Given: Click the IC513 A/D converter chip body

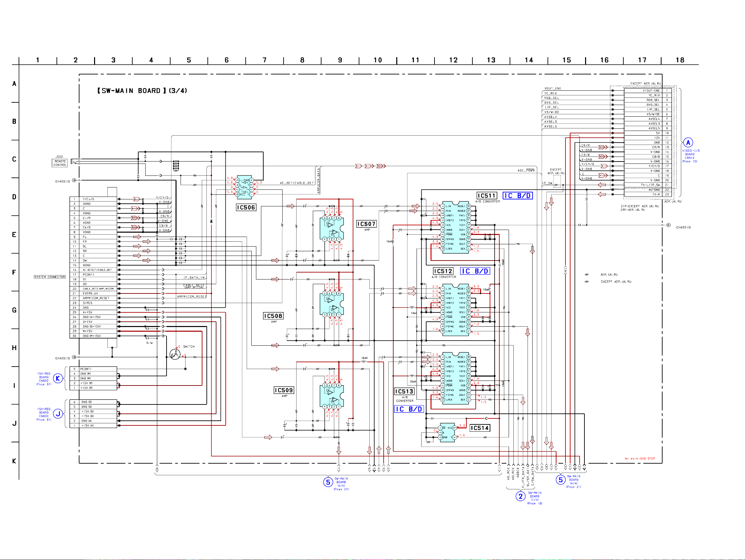Looking at the screenshot, I should point(455,379).
